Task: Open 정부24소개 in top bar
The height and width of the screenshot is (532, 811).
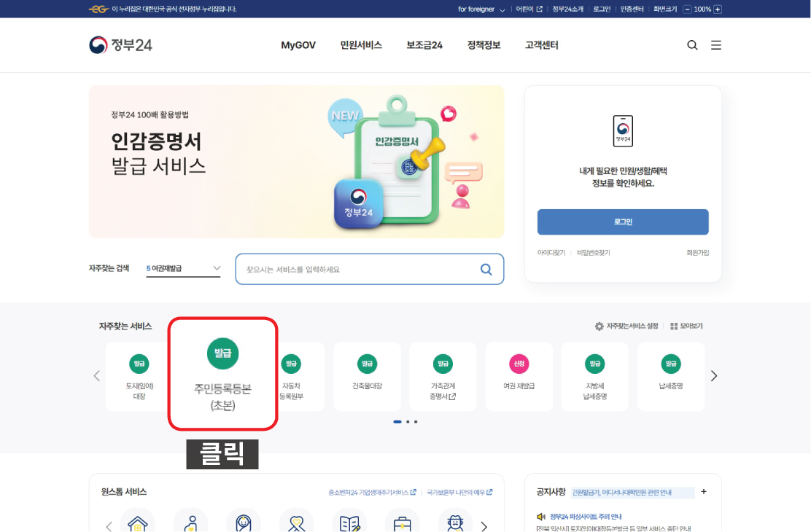Action: tap(568, 9)
